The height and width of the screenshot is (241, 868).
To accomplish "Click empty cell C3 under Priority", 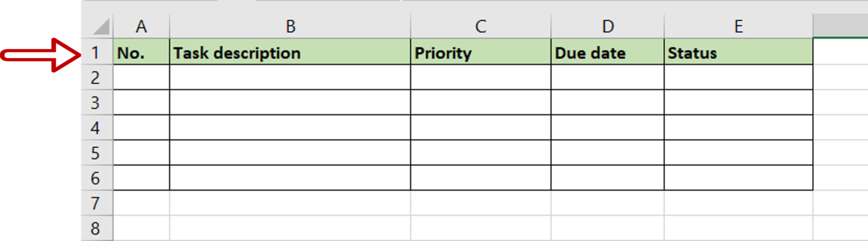I will pos(480,102).
